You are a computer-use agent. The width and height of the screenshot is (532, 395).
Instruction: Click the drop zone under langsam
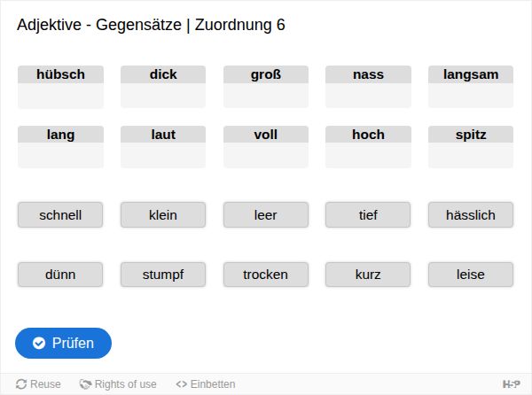coord(471,96)
